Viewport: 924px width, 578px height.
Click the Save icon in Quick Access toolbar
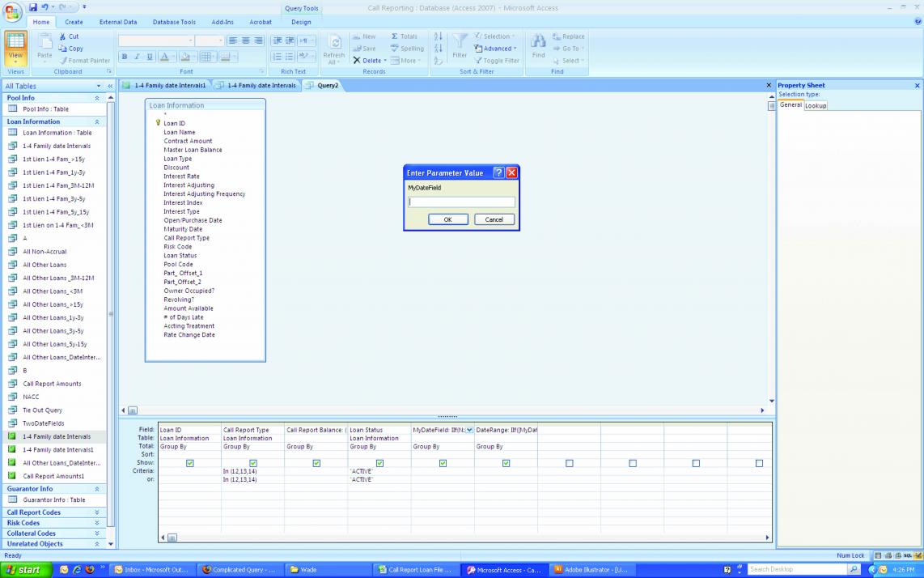pyautogui.click(x=34, y=7)
